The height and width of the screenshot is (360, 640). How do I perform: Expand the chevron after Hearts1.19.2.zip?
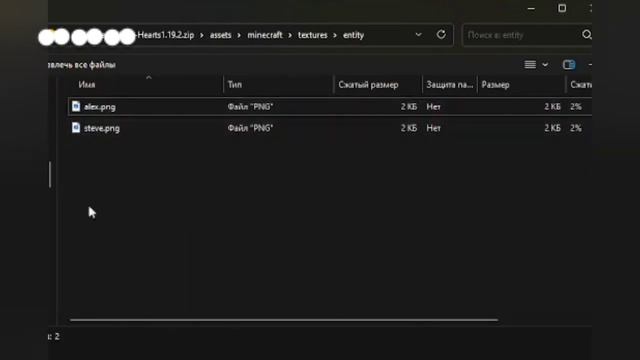tap(202, 36)
